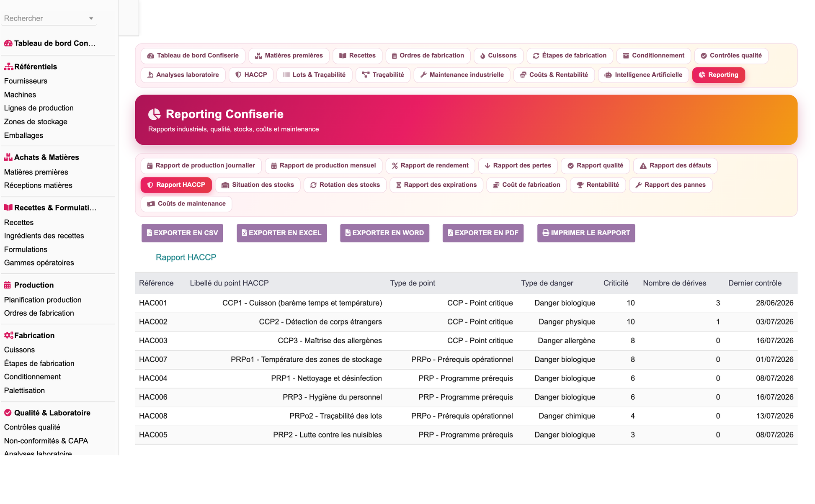Click the printer icon on Imprimer button
Screen dimensions: 815x504
coord(546,233)
